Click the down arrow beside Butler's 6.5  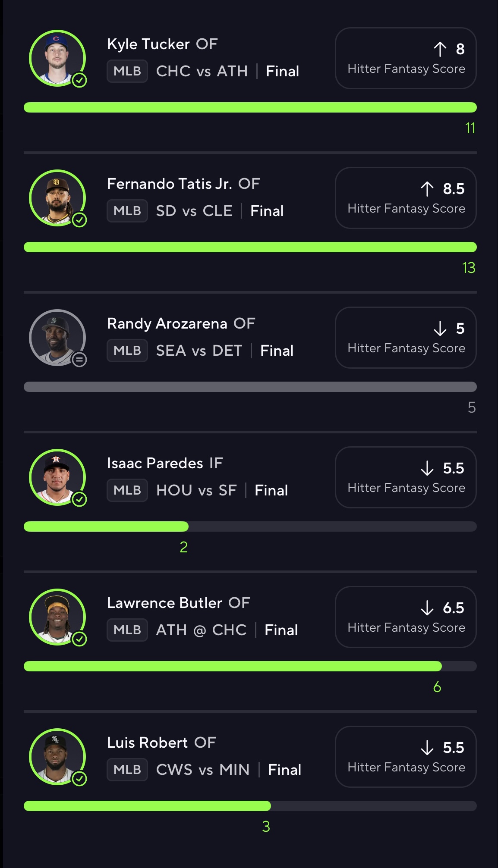tap(427, 608)
